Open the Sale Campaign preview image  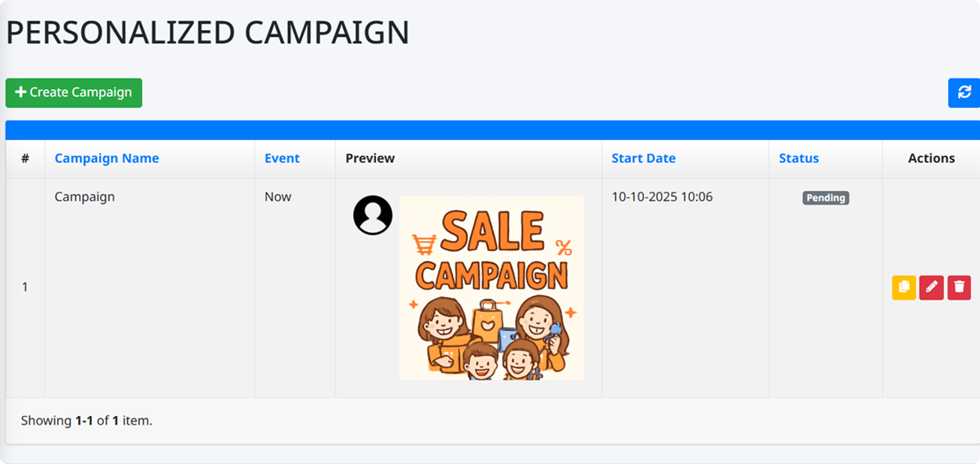[x=492, y=288]
